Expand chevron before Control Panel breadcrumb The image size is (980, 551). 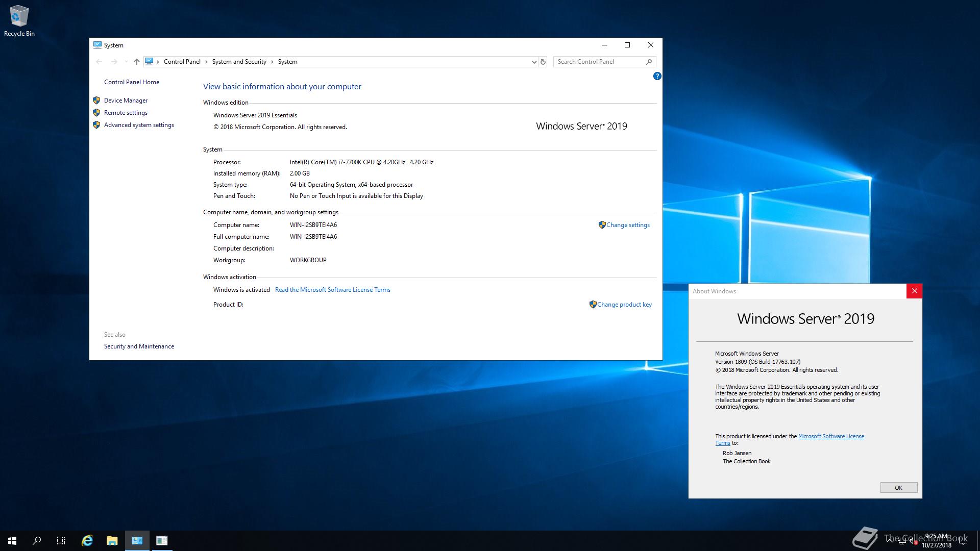pos(158,62)
